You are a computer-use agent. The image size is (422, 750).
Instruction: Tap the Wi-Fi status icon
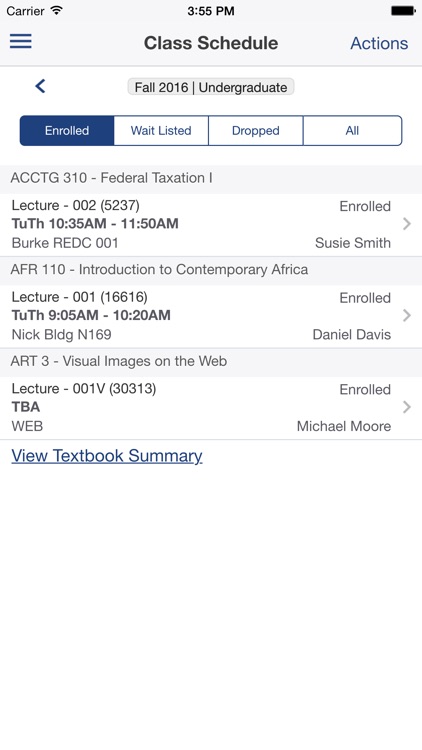(x=56, y=11)
